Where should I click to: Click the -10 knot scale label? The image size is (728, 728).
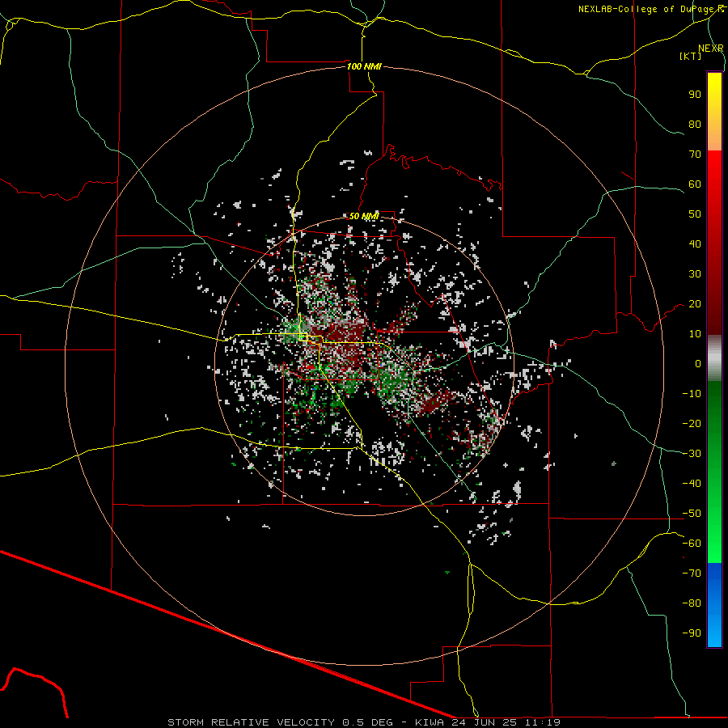(x=692, y=394)
